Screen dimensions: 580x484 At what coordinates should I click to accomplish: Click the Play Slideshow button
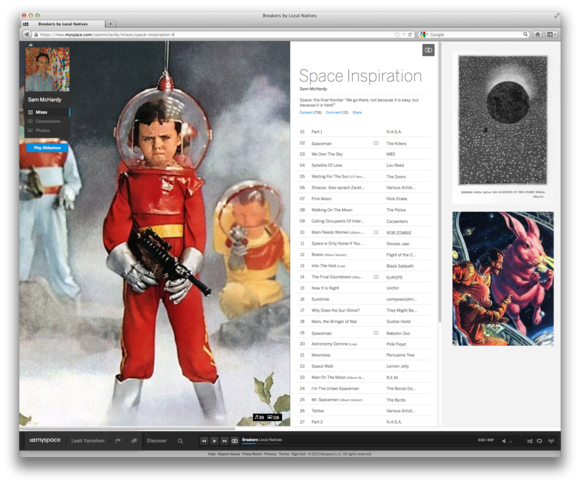(x=47, y=148)
